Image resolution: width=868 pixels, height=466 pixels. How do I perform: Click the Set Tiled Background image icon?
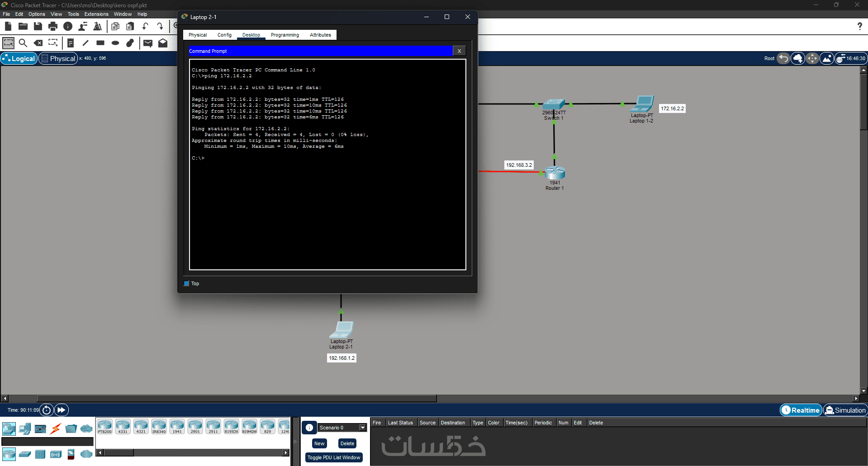pyautogui.click(x=827, y=58)
